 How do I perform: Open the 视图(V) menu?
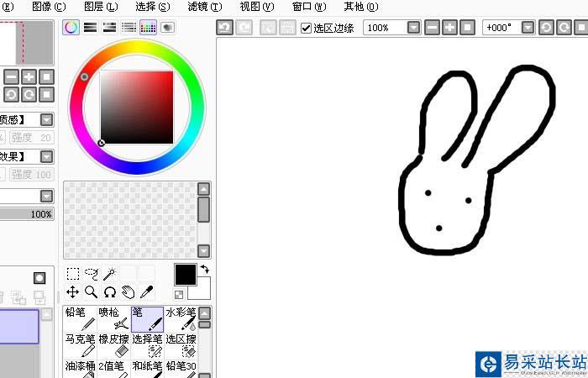coord(257,7)
